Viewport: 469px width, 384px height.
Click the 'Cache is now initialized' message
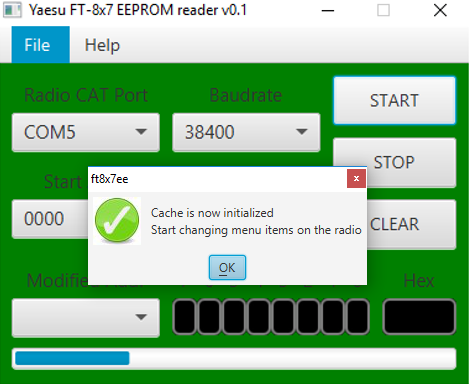point(212,213)
